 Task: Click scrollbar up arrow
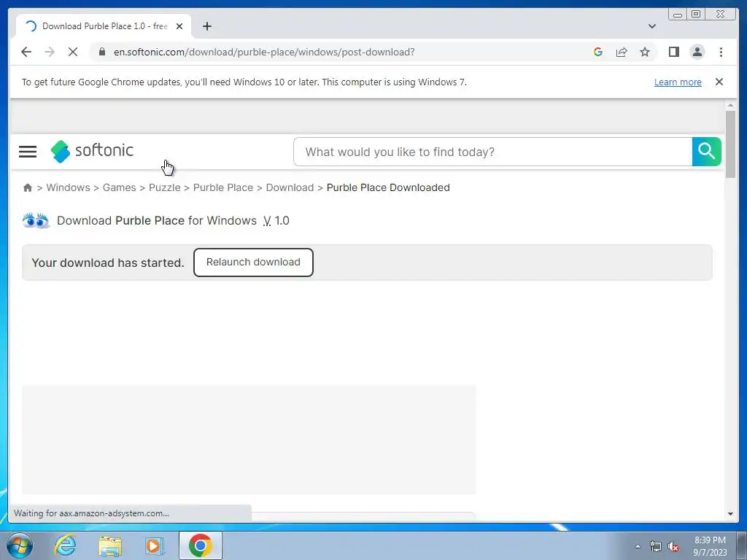(x=730, y=105)
